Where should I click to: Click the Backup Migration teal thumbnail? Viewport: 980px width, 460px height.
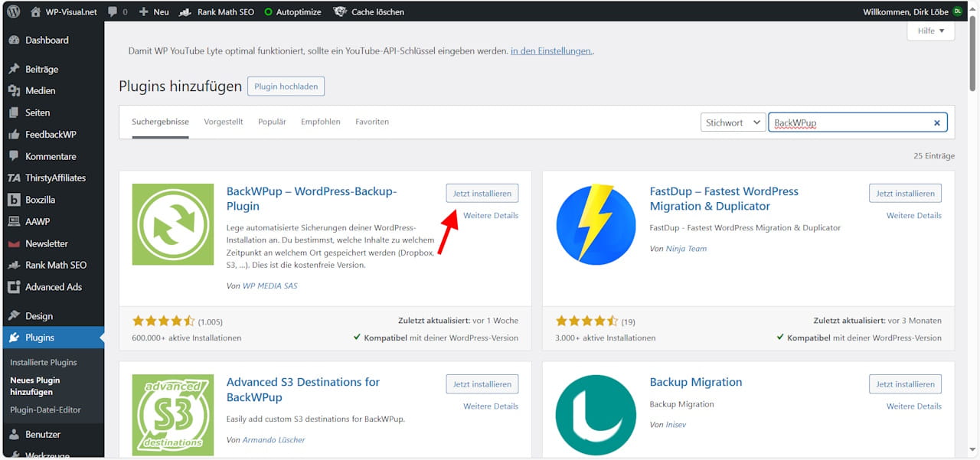(596, 415)
